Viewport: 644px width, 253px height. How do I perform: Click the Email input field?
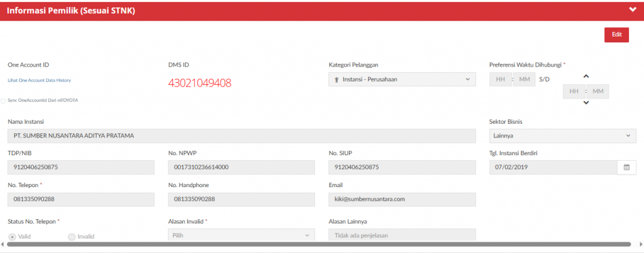pos(402,199)
